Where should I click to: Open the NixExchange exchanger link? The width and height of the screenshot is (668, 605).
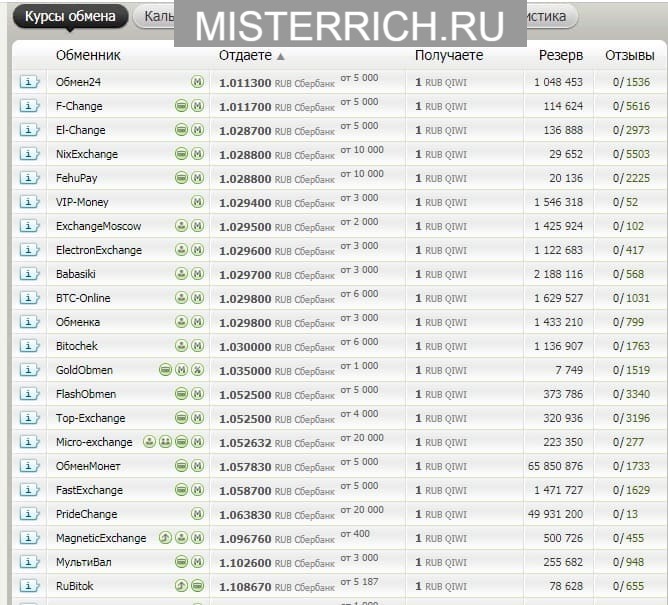click(87, 154)
